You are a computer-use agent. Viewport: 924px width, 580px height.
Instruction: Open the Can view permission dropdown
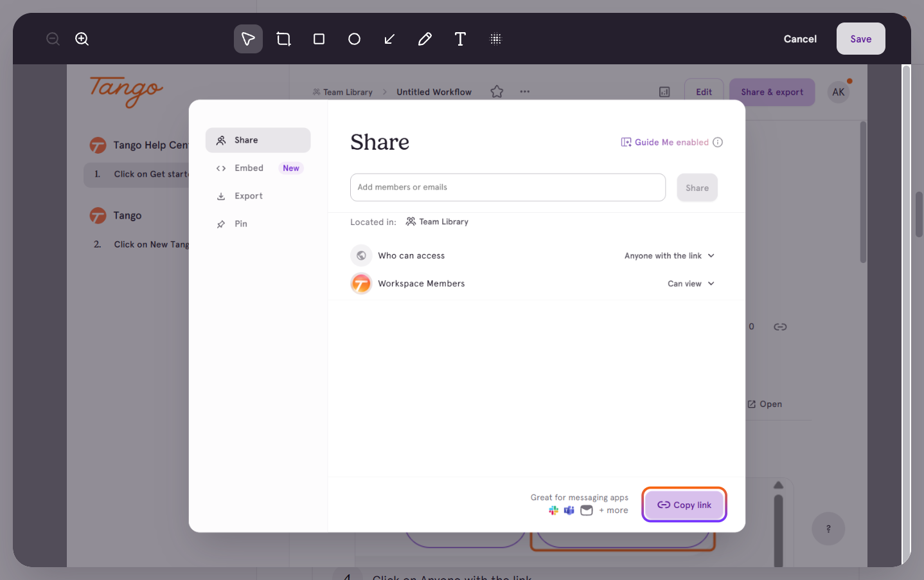(x=691, y=284)
